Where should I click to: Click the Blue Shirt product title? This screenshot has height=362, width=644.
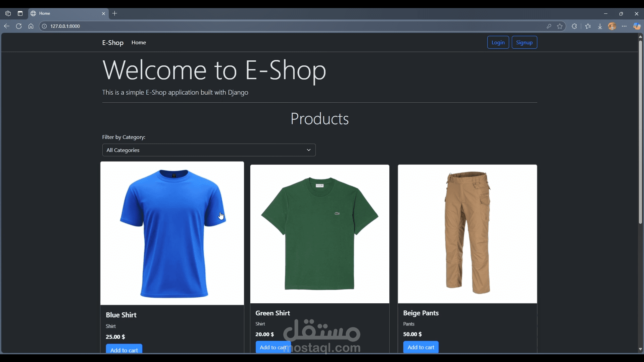click(121, 315)
